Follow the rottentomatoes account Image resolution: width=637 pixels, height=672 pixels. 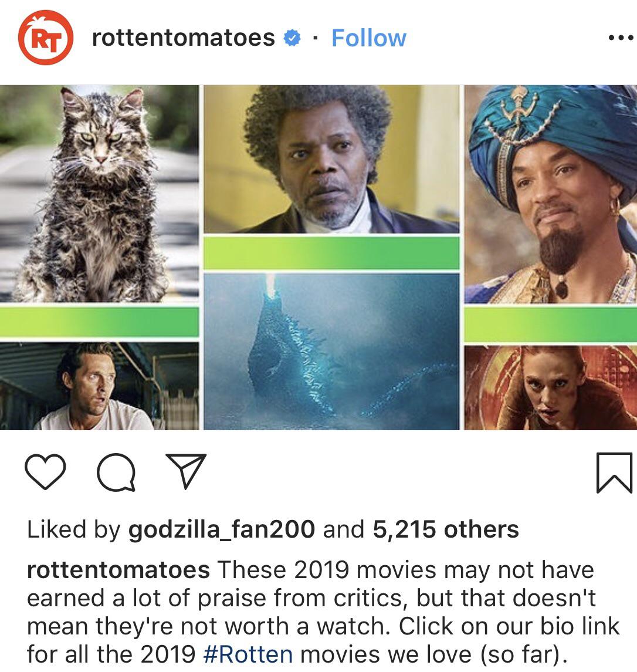click(369, 38)
